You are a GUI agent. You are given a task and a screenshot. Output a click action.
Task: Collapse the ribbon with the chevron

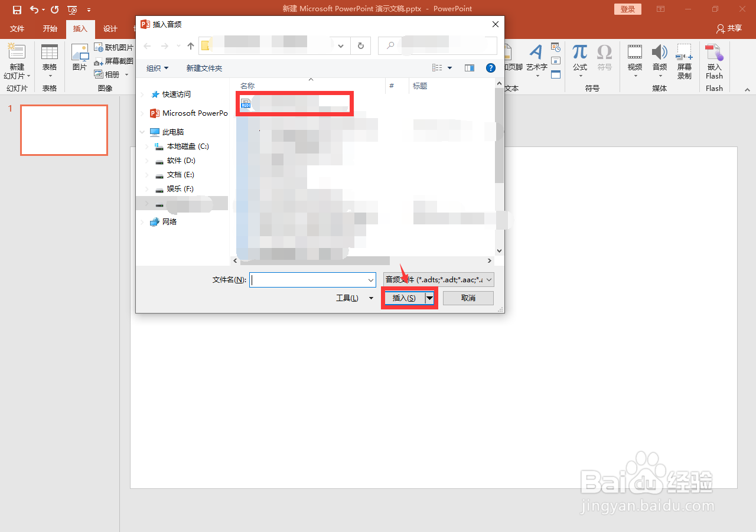(x=747, y=89)
